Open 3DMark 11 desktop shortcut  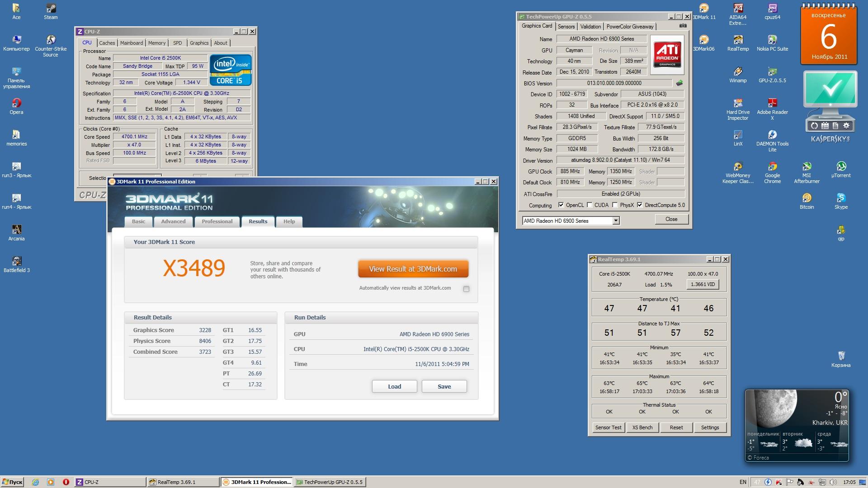coord(704,11)
